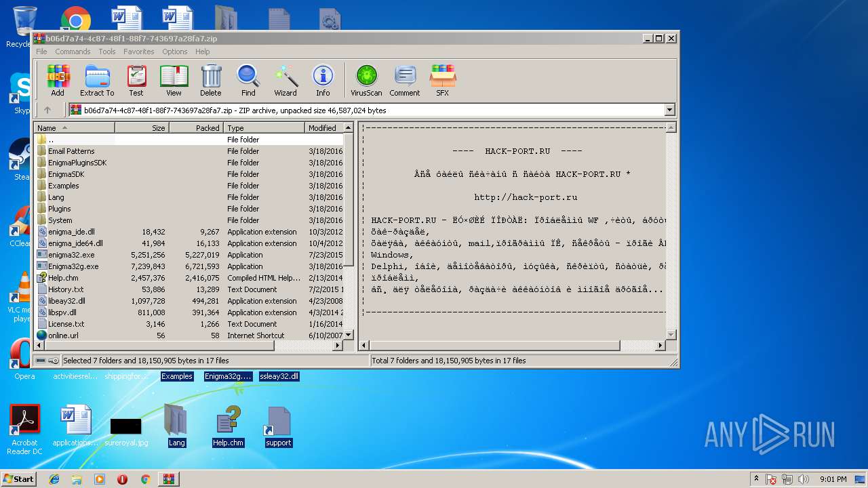The height and width of the screenshot is (488, 868).
Task: Select enigma_ide.dll file
Action: pyautogui.click(x=190, y=232)
